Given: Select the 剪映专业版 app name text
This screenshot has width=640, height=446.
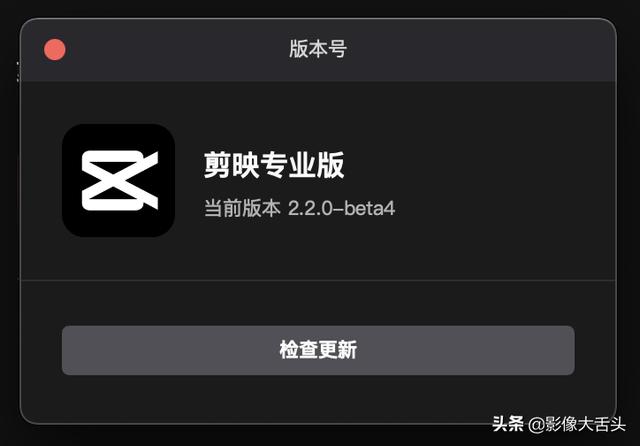Looking at the screenshot, I should (x=274, y=165).
